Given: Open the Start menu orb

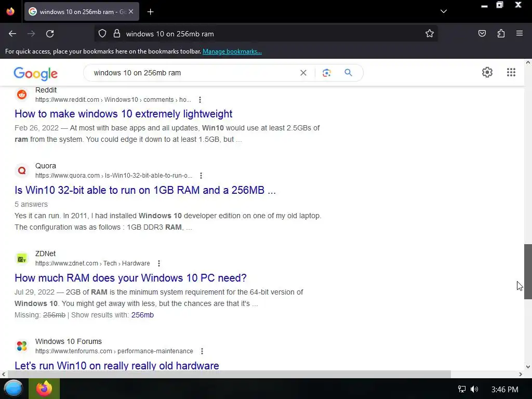Looking at the screenshot, I should (13, 389).
